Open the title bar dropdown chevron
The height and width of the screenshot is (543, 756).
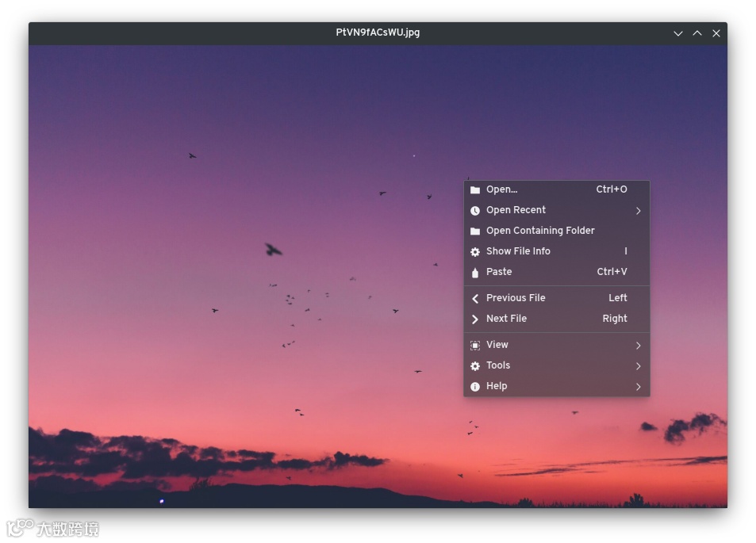(x=677, y=33)
